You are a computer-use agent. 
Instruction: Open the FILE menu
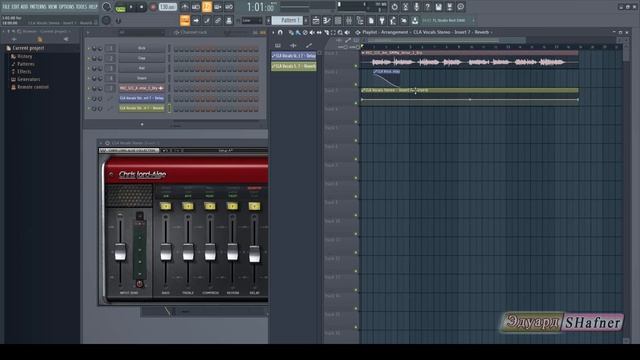click(x=6, y=7)
